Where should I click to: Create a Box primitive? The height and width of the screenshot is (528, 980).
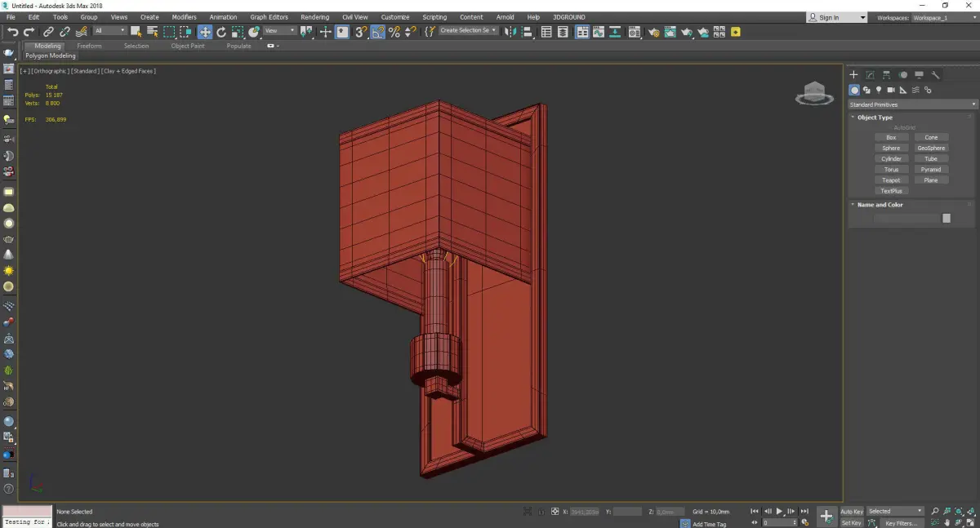click(891, 138)
